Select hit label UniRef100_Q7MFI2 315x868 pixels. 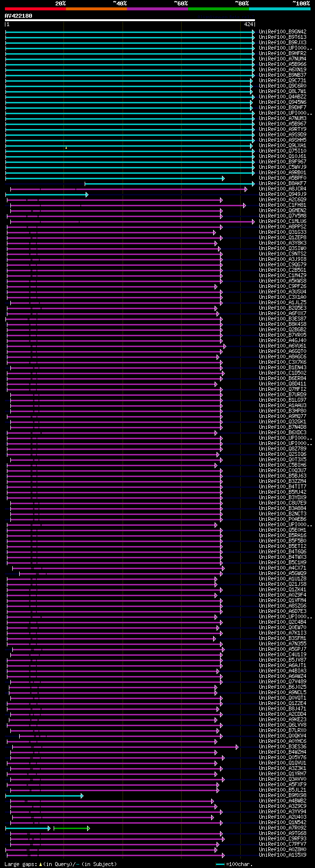coord(283,389)
